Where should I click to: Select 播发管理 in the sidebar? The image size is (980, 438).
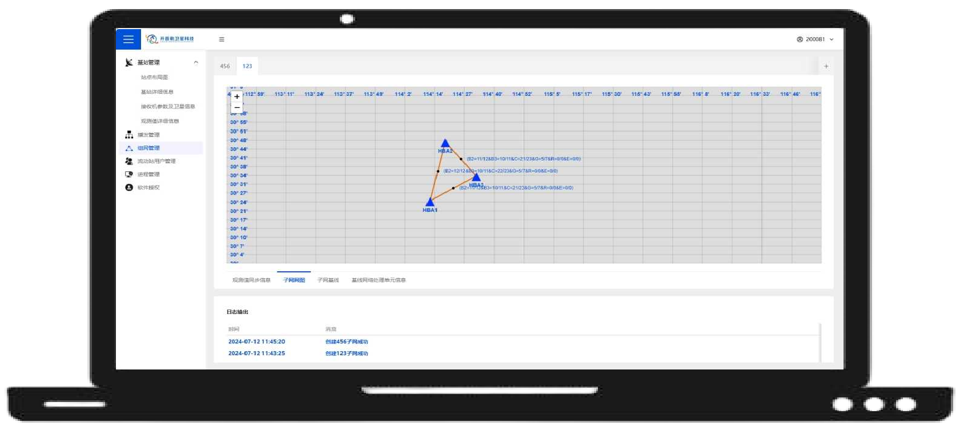(148, 135)
